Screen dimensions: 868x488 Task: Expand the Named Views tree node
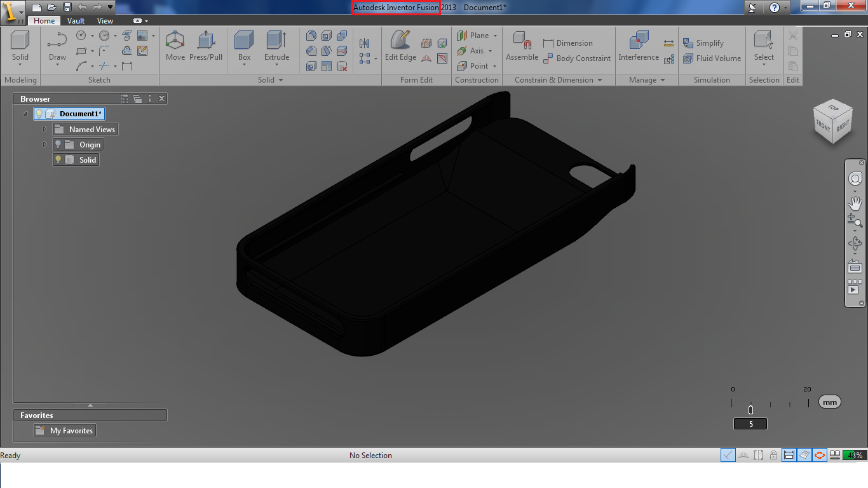[44, 129]
